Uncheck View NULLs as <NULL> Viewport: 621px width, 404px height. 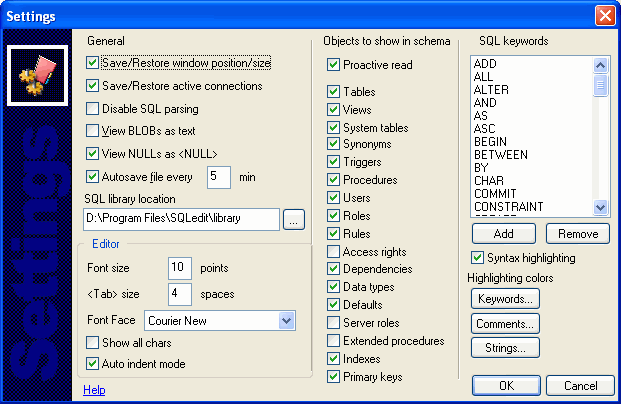93,154
